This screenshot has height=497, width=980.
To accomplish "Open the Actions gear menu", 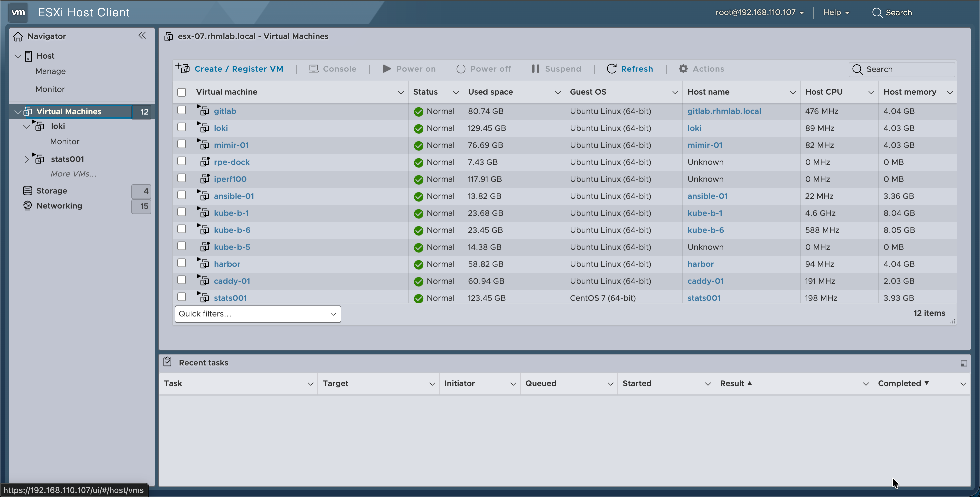I will pyautogui.click(x=683, y=69).
